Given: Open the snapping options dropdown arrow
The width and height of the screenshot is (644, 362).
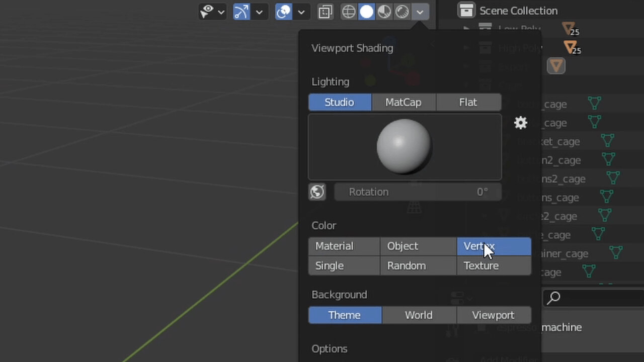Looking at the screenshot, I should tap(259, 12).
